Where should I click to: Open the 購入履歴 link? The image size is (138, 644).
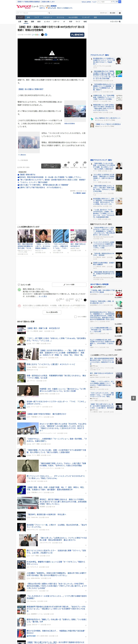(x=112, y=13)
